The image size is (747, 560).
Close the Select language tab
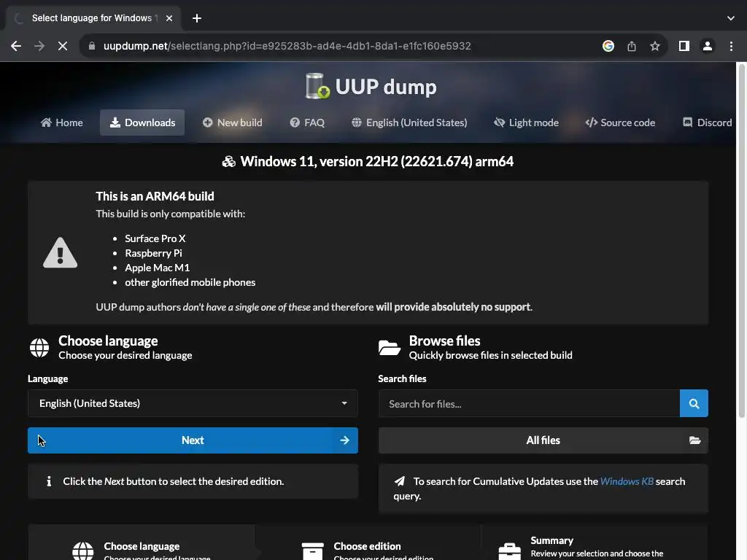[169, 18]
